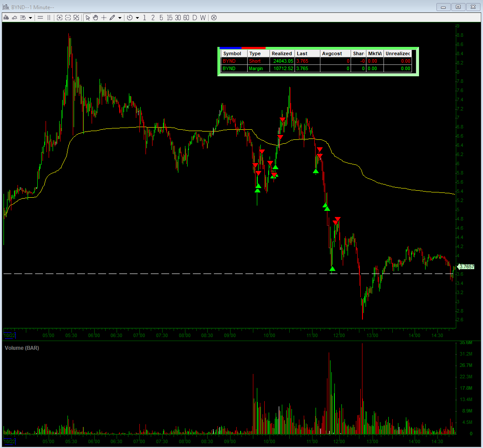Click the red color bar above position table
483x448 pixels.
[x=253, y=48]
